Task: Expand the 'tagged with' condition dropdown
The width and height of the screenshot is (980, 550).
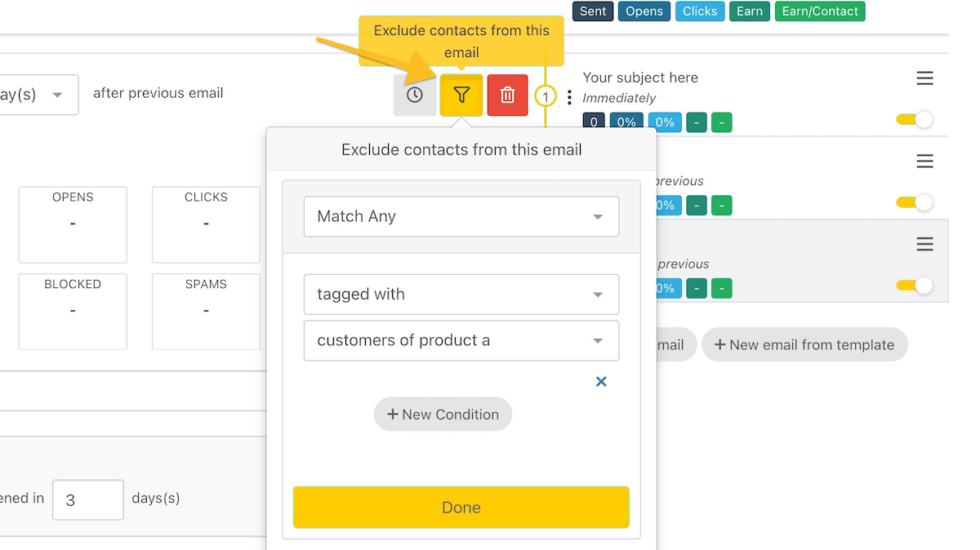Action: tap(461, 295)
